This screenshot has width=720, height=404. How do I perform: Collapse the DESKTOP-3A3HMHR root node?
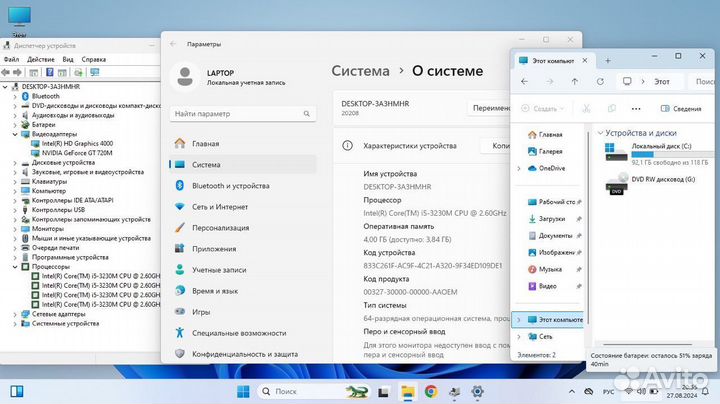[5, 86]
